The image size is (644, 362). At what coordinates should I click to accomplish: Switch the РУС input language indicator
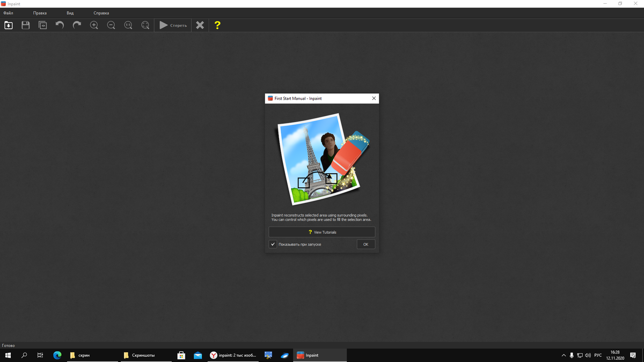598,355
